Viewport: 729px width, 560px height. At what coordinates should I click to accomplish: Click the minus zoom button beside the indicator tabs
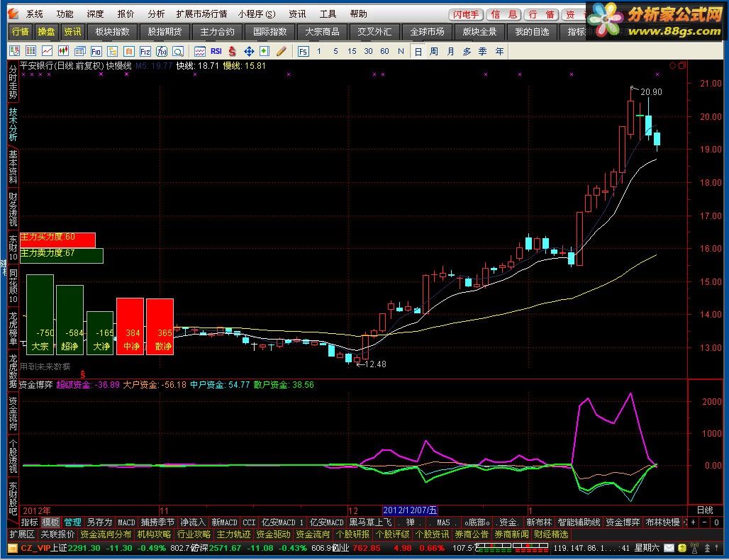(x=705, y=522)
